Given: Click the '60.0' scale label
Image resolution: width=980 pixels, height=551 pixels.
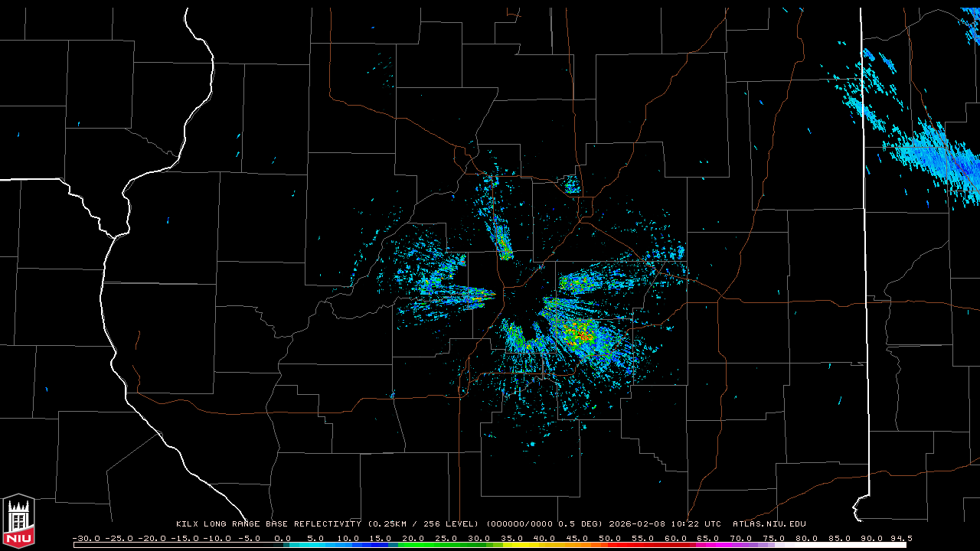Looking at the screenshot, I should [676, 538].
